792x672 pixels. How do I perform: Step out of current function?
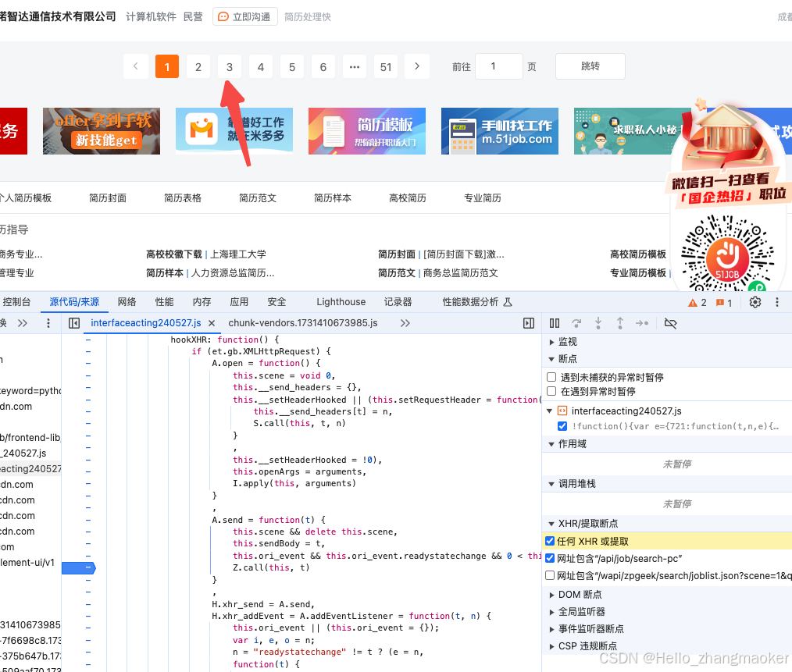[619, 323]
